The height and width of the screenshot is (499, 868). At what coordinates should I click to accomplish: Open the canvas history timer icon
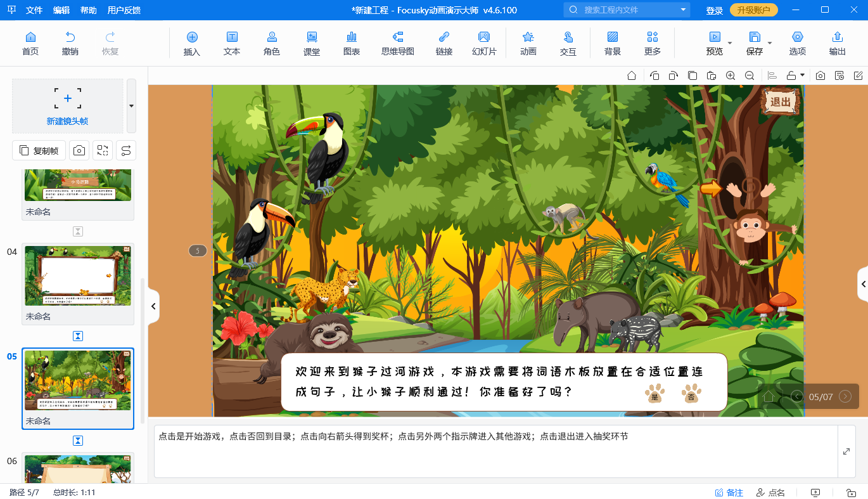pyautogui.click(x=839, y=75)
